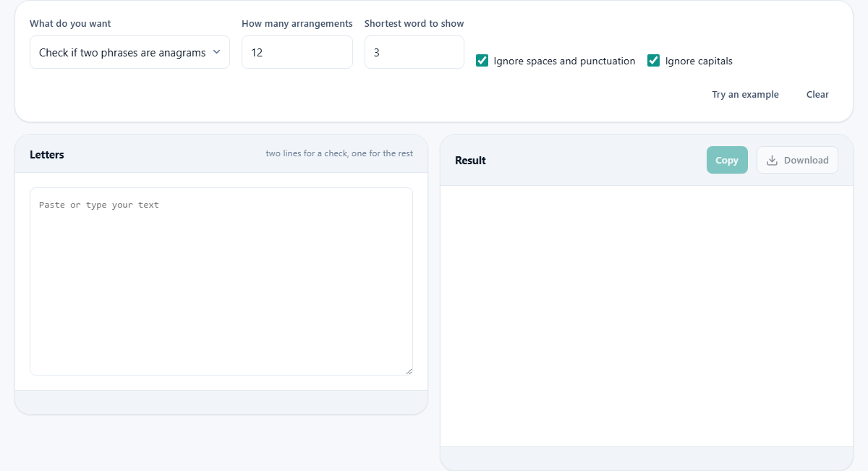Select the Letters panel heading
The image size is (868, 471).
coord(47,154)
